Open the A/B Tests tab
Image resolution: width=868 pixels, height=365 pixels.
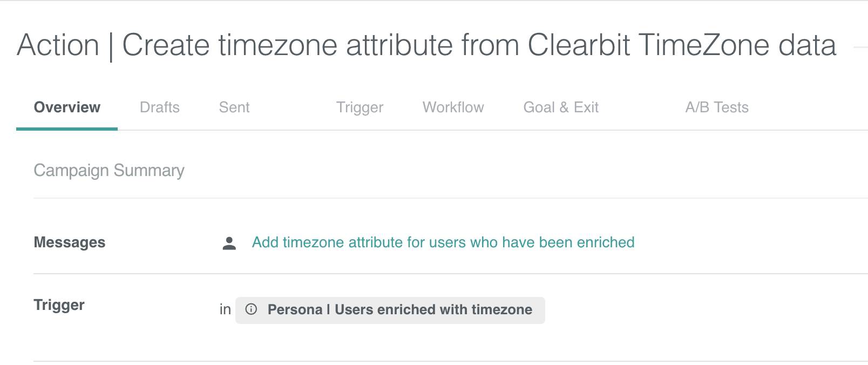pos(717,107)
